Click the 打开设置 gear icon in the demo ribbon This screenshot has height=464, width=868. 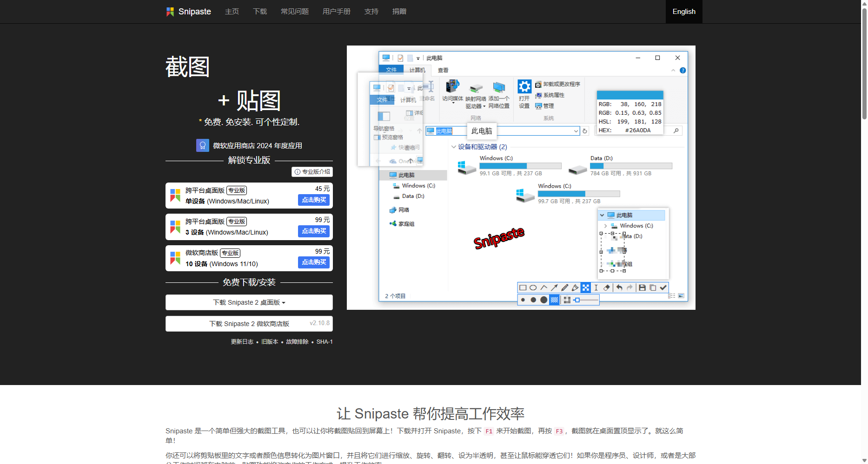click(524, 86)
